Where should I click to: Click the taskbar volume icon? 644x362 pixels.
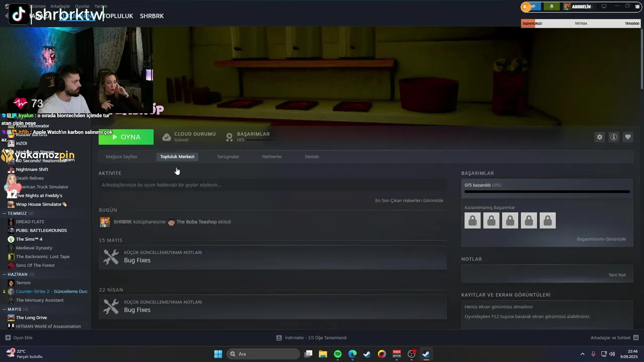tap(612, 354)
